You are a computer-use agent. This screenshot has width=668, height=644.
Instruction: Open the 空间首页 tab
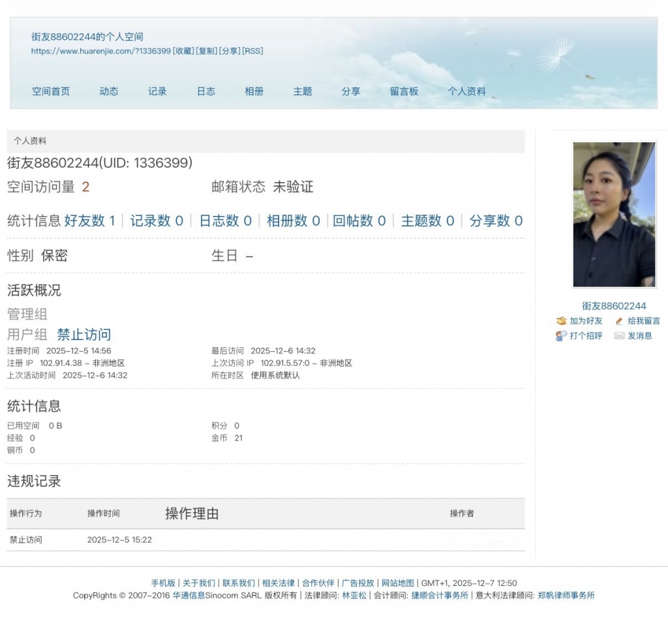point(51,91)
